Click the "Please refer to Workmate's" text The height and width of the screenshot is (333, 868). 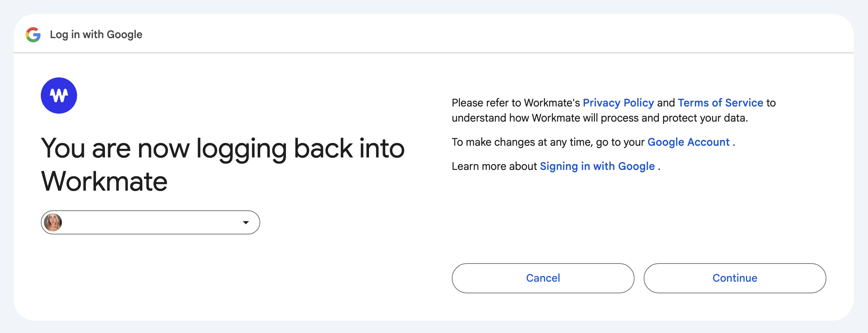click(x=516, y=103)
